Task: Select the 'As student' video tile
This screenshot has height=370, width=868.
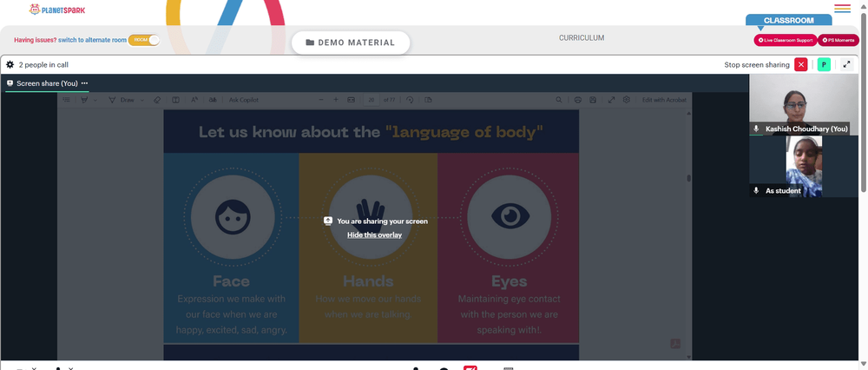Action: tap(804, 167)
